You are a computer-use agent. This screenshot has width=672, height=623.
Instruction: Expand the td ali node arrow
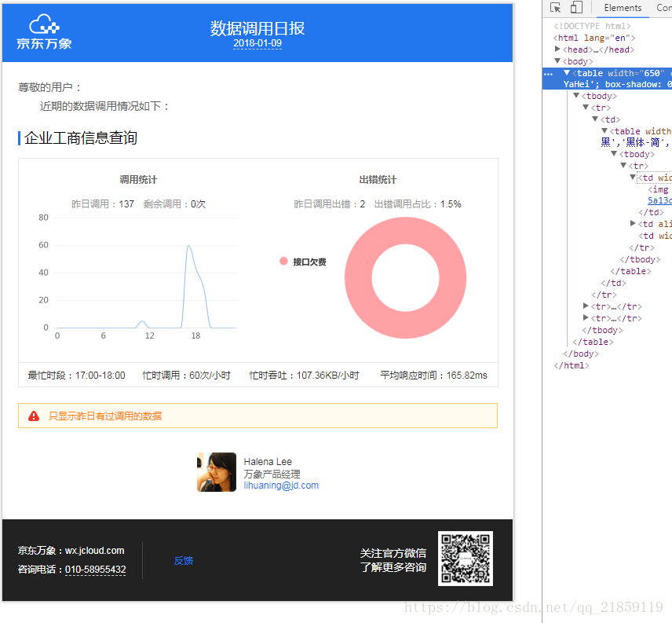[633, 223]
